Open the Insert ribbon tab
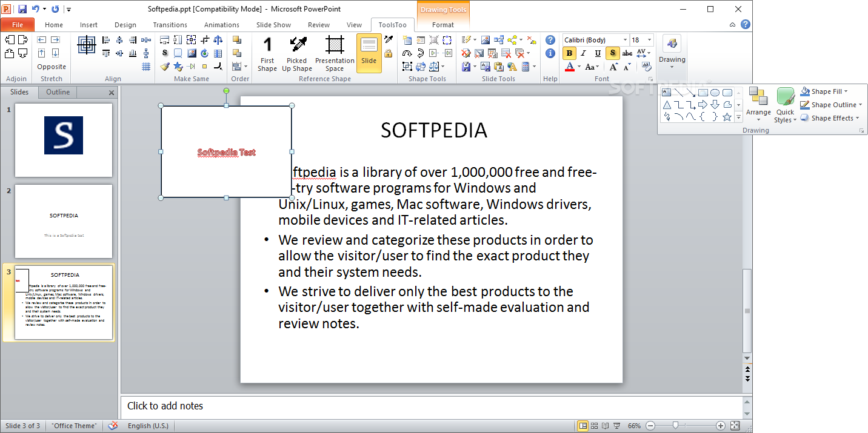The width and height of the screenshot is (868, 433). pyautogui.click(x=88, y=25)
